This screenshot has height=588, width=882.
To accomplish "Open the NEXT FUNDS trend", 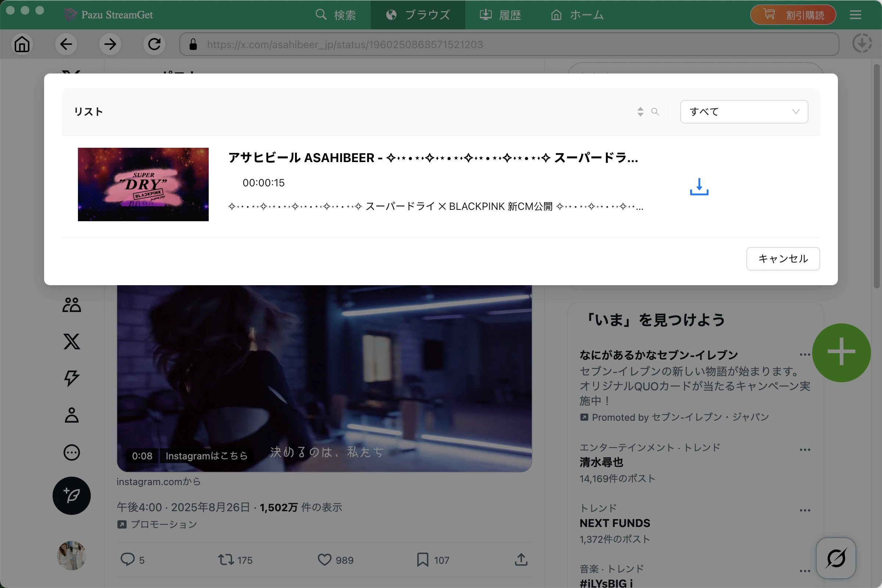I will tap(615, 523).
